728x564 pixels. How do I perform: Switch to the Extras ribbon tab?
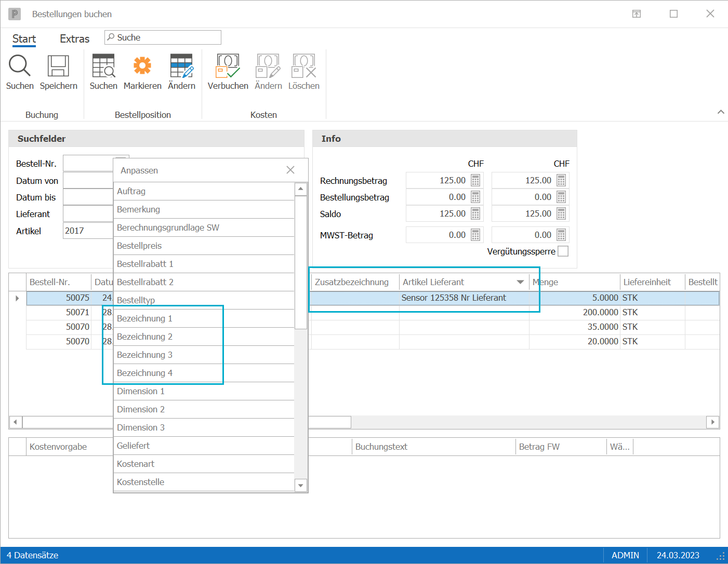tap(74, 39)
